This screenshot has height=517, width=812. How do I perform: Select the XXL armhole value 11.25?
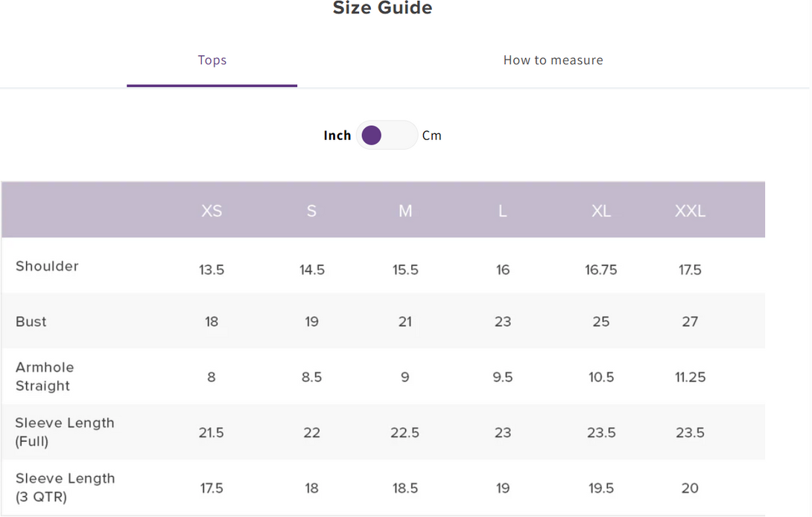690,377
